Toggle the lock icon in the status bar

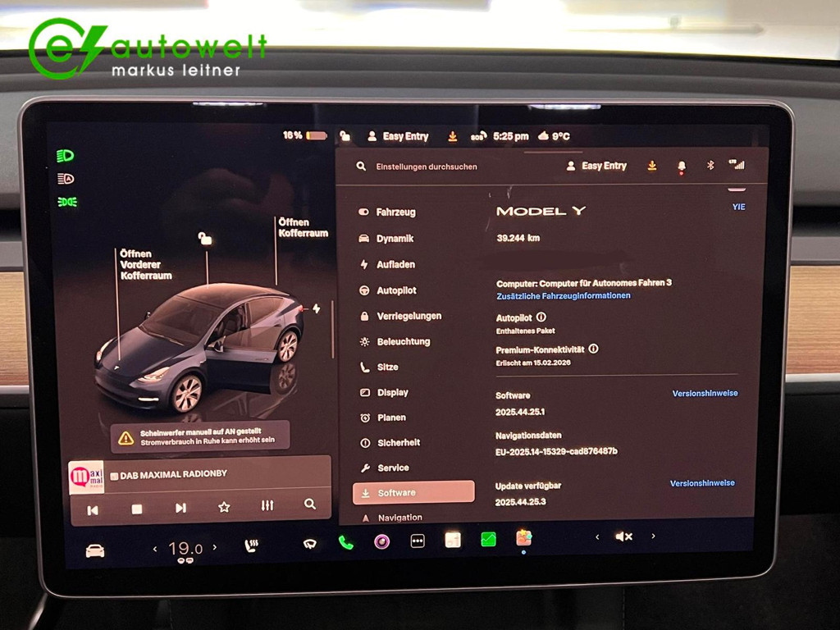[345, 136]
